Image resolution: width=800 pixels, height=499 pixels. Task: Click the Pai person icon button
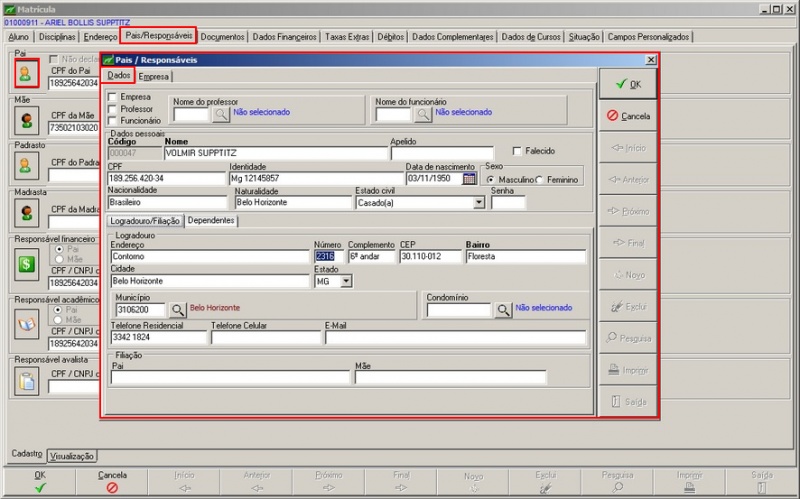click(27, 73)
